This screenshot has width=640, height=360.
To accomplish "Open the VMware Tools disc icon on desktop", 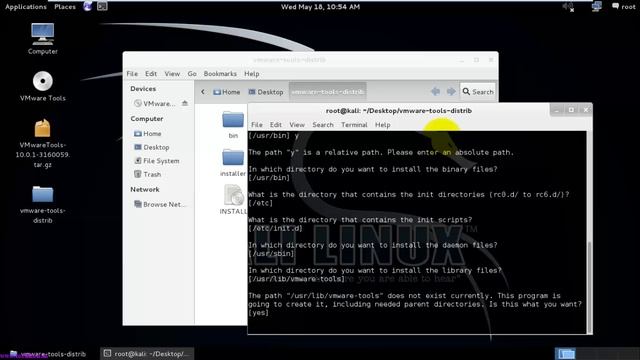I will tap(42, 86).
